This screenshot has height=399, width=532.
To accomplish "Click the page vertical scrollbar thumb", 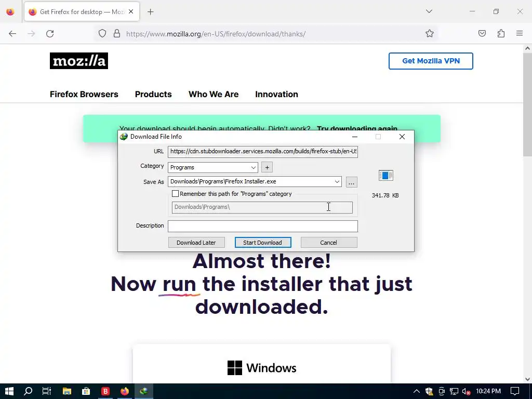I will pyautogui.click(x=527, y=105).
